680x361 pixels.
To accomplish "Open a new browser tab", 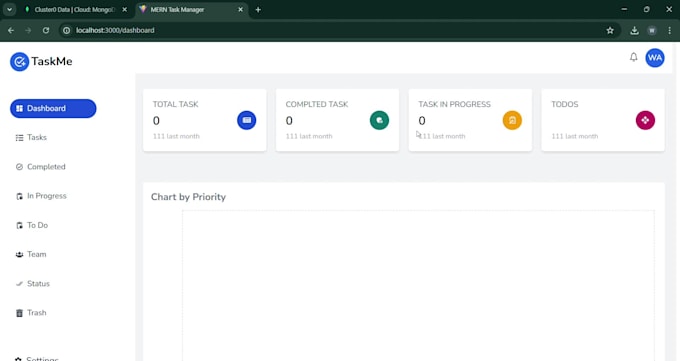I will [258, 10].
